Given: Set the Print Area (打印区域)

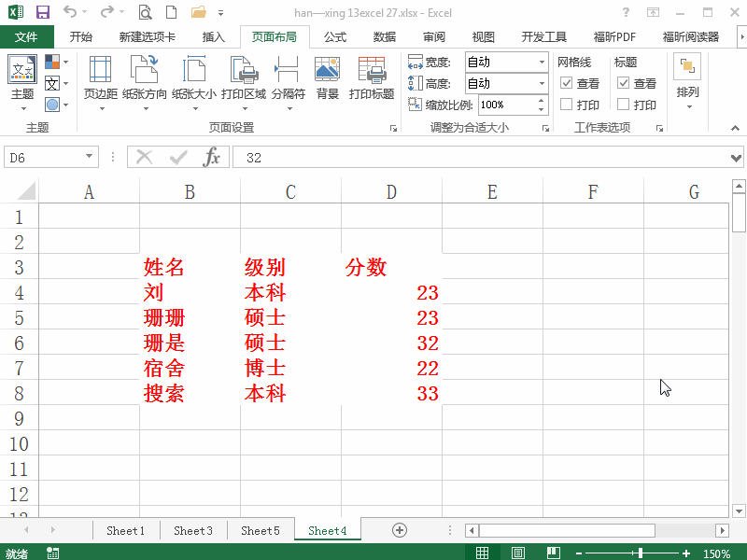Looking at the screenshot, I should 243,82.
